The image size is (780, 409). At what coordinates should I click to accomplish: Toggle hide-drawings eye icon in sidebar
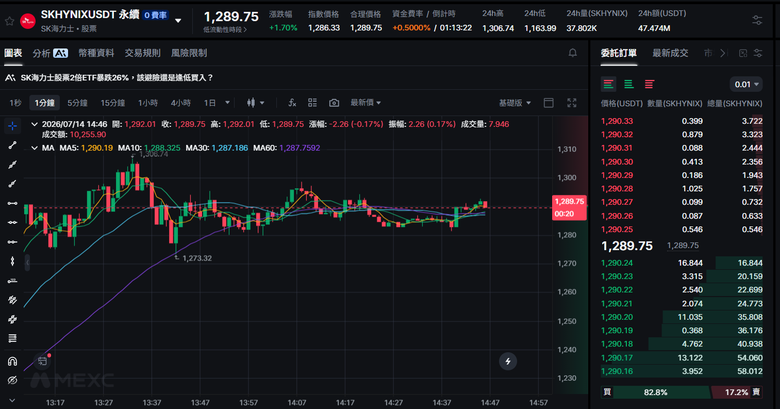tap(12, 380)
